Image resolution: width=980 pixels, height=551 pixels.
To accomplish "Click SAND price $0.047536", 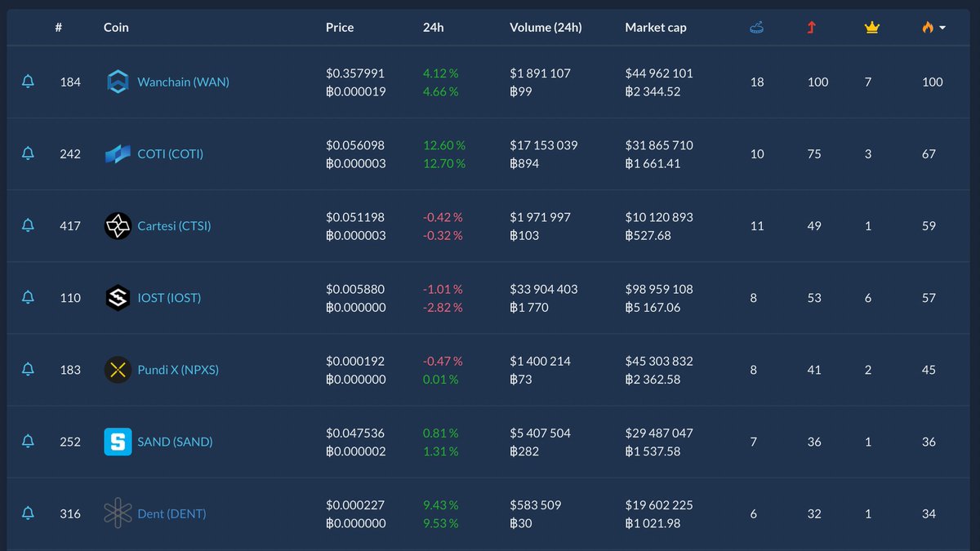I will [355, 433].
